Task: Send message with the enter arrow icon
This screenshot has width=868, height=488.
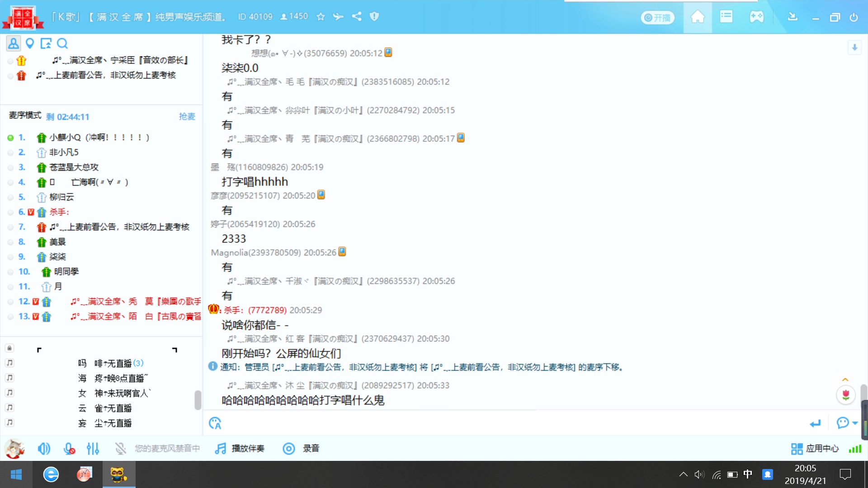Action: pos(815,423)
